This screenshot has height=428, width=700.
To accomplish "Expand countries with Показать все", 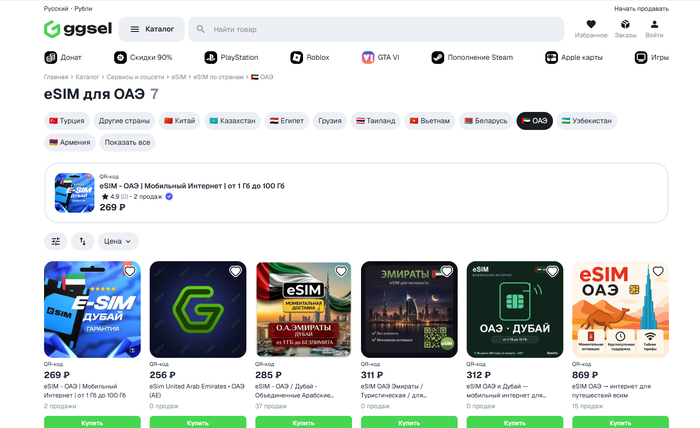I will click(127, 142).
